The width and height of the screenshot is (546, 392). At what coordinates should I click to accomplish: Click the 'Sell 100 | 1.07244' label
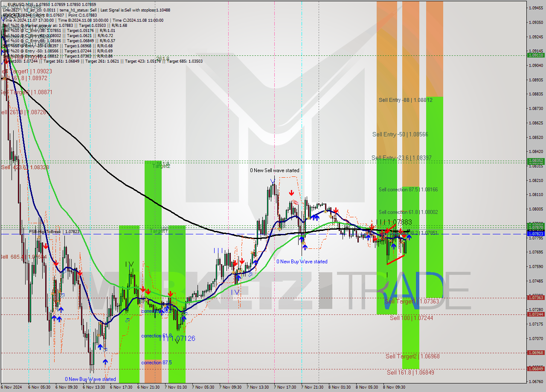coord(411,318)
